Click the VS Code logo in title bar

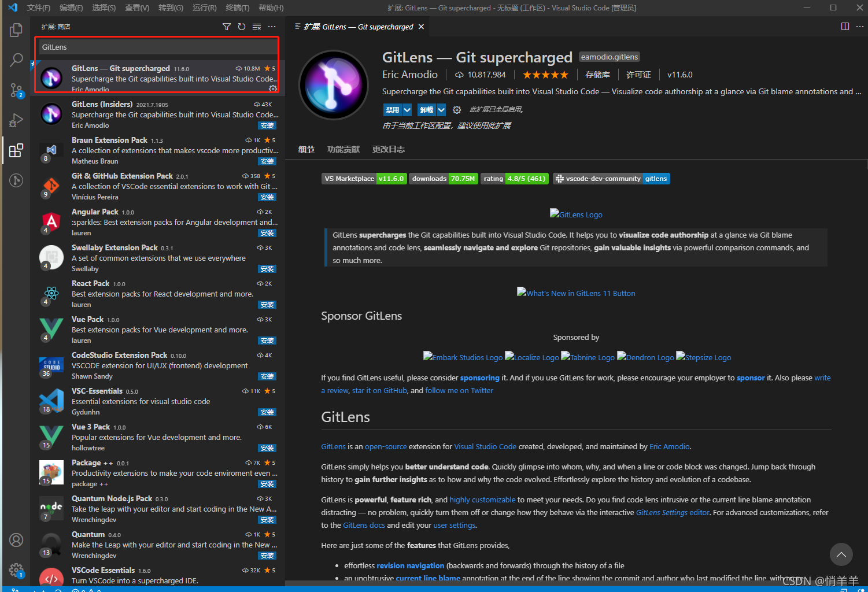point(12,8)
